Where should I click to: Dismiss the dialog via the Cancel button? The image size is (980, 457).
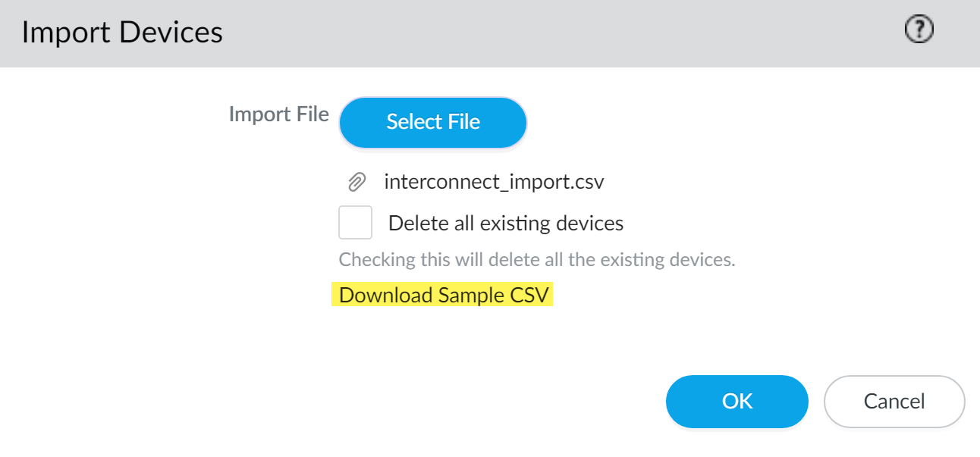(x=894, y=401)
